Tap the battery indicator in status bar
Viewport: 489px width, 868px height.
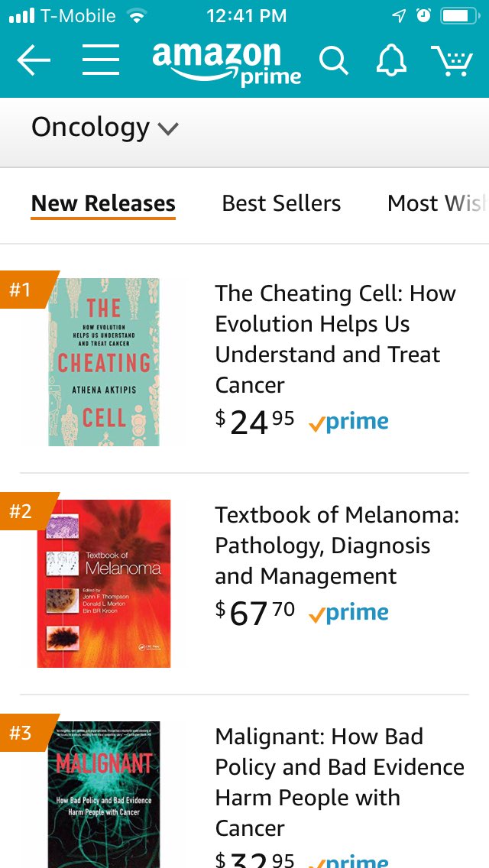click(460, 16)
